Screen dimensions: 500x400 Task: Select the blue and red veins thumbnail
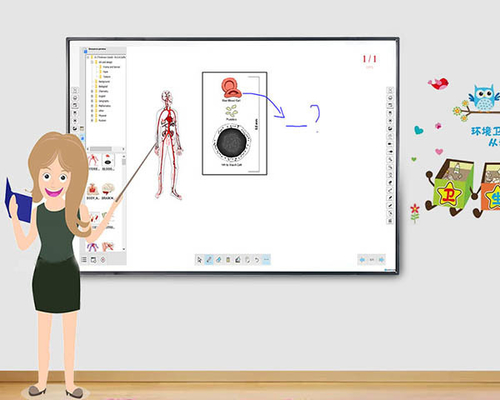pyautogui.click(x=92, y=247)
